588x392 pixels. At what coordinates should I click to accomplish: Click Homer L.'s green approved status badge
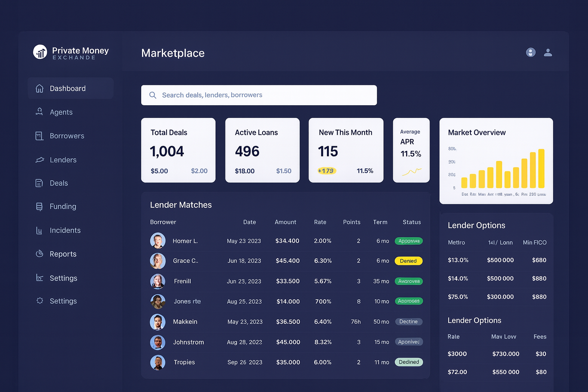coord(408,241)
